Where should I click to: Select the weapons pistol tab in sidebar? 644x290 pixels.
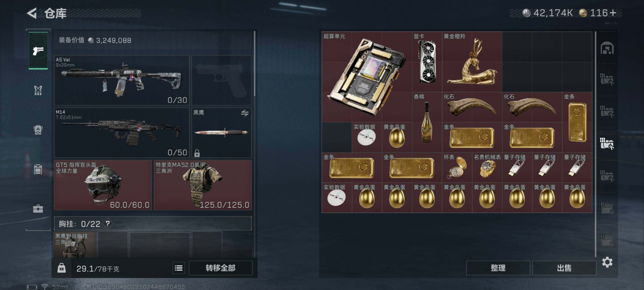[x=38, y=51]
